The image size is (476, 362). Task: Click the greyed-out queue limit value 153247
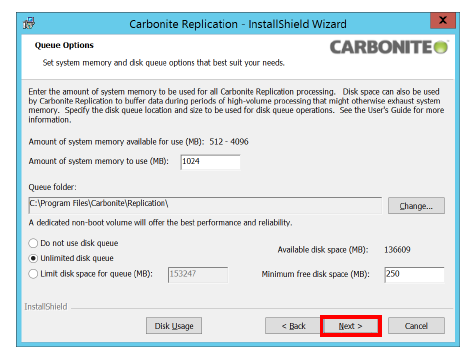pos(183,274)
